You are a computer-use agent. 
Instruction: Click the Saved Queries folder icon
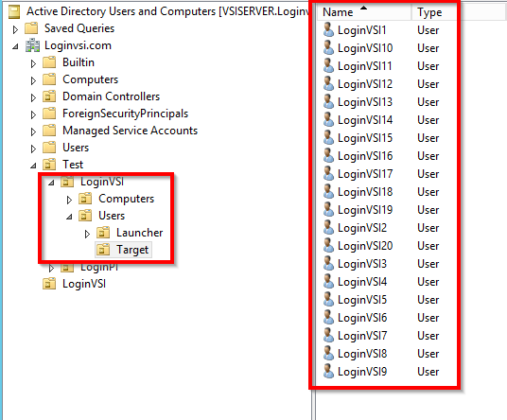click(x=31, y=28)
